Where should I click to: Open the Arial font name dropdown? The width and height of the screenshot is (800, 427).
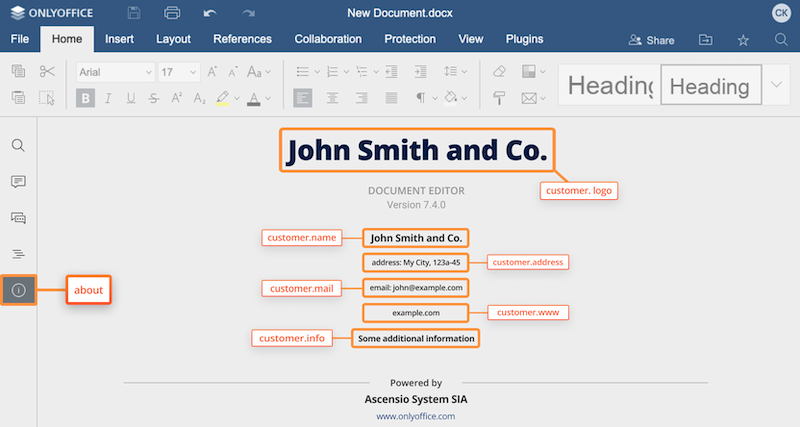pyautogui.click(x=115, y=72)
